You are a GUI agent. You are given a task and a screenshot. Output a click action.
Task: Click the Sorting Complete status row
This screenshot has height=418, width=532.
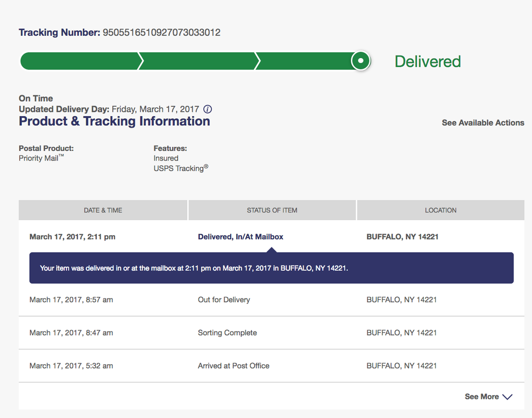272,333
